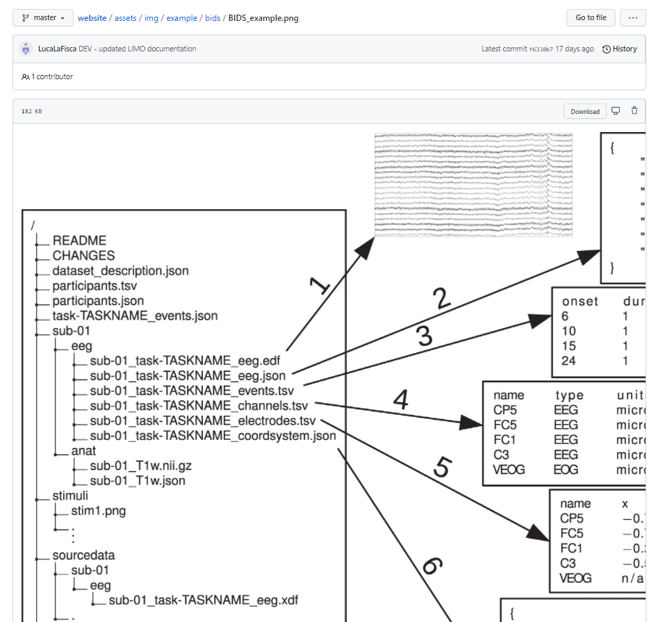Click the "Go to file" button
Image resolution: width=672 pixels, height=622 pixels.
click(x=591, y=17)
